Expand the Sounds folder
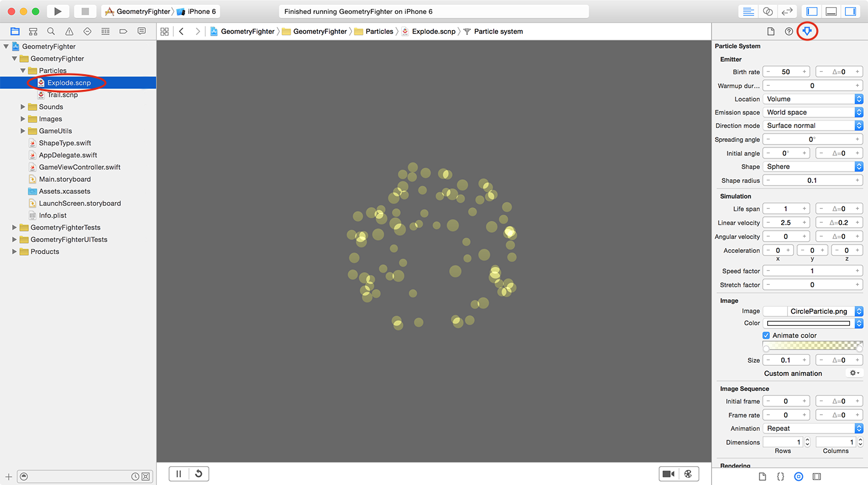Image resolution: width=868 pixels, height=485 pixels. tap(24, 107)
